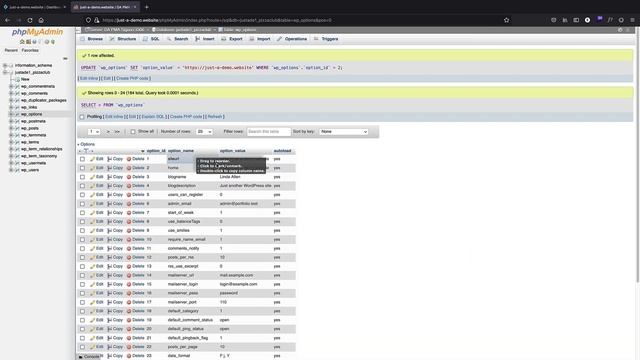
Task: Expand the Options link
Action: pos(87,144)
